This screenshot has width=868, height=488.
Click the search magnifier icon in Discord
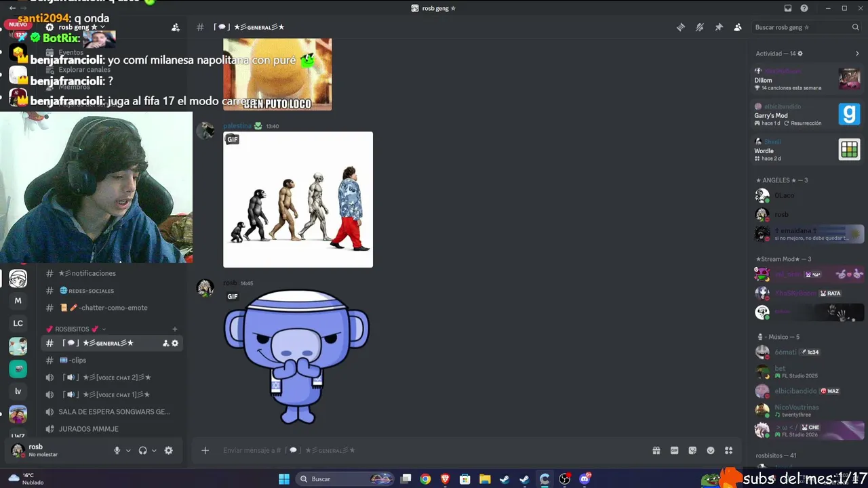[x=855, y=27]
